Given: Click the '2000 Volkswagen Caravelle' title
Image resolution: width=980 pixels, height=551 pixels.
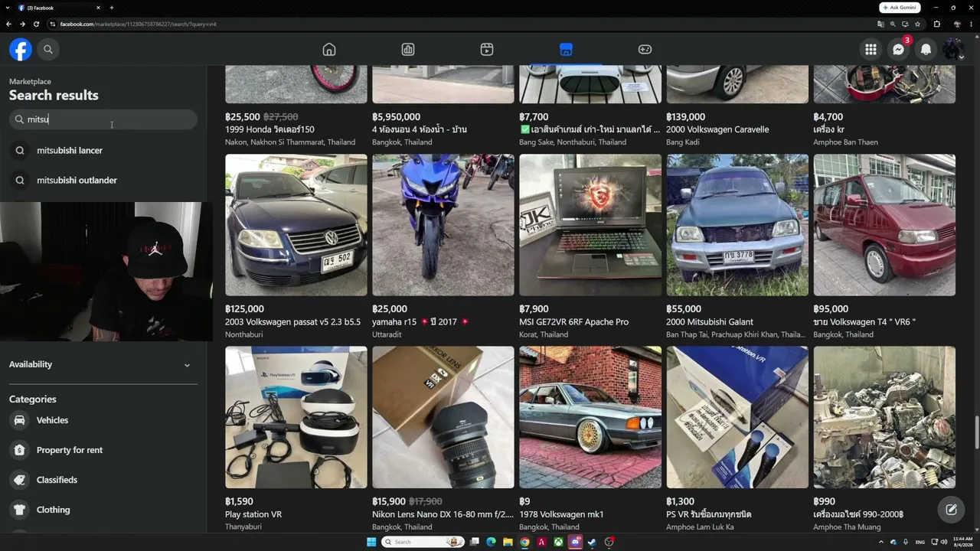Looking at the screenshot, I should [717, 129].
